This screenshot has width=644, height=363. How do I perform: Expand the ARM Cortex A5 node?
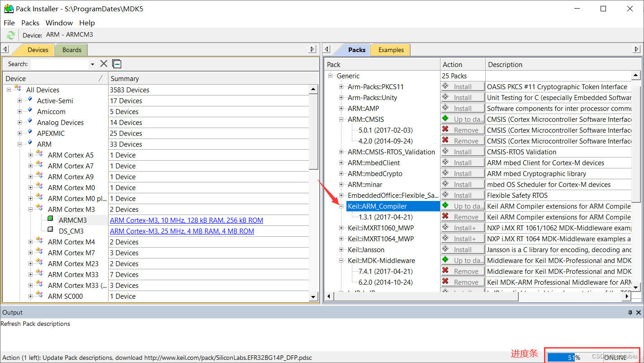click(x=31, y=155)
